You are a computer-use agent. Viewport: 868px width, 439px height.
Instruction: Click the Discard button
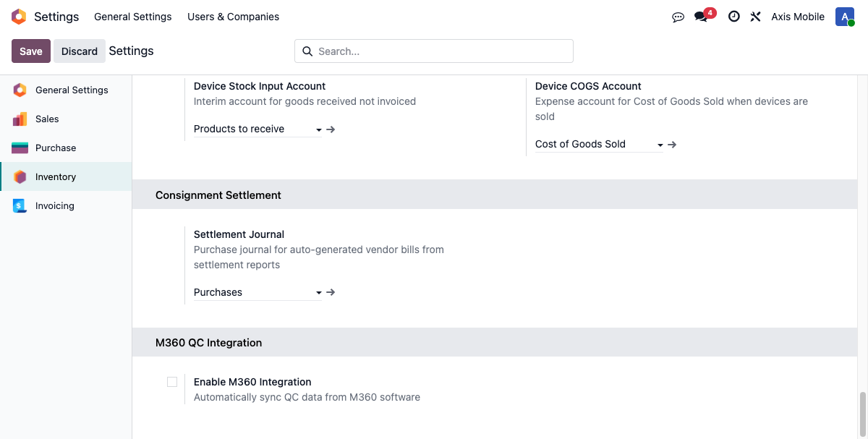tap(80, 51)
